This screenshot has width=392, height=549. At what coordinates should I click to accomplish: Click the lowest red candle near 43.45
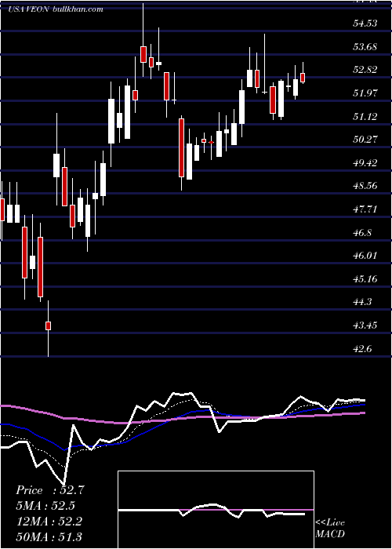click(48, 325)
